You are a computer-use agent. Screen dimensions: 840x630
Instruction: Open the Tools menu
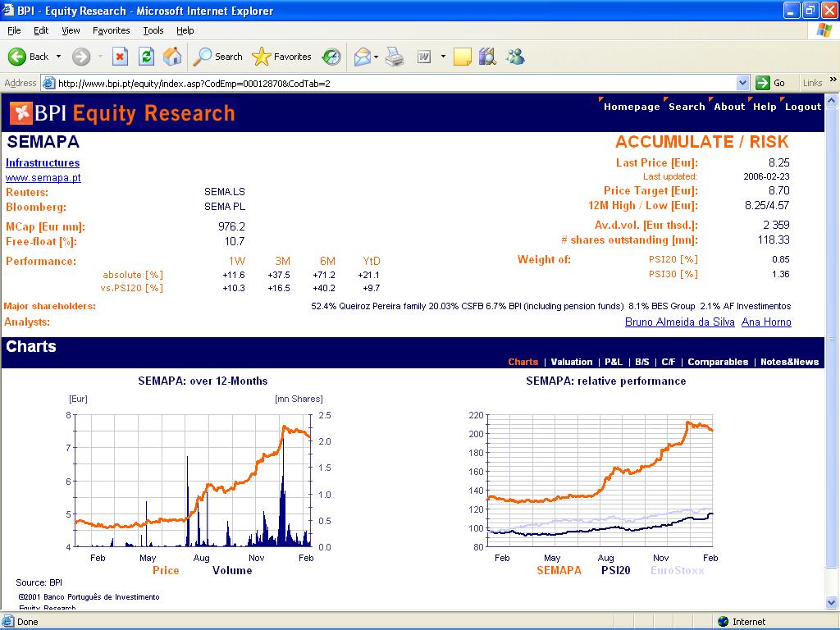(x=153, y=30)
